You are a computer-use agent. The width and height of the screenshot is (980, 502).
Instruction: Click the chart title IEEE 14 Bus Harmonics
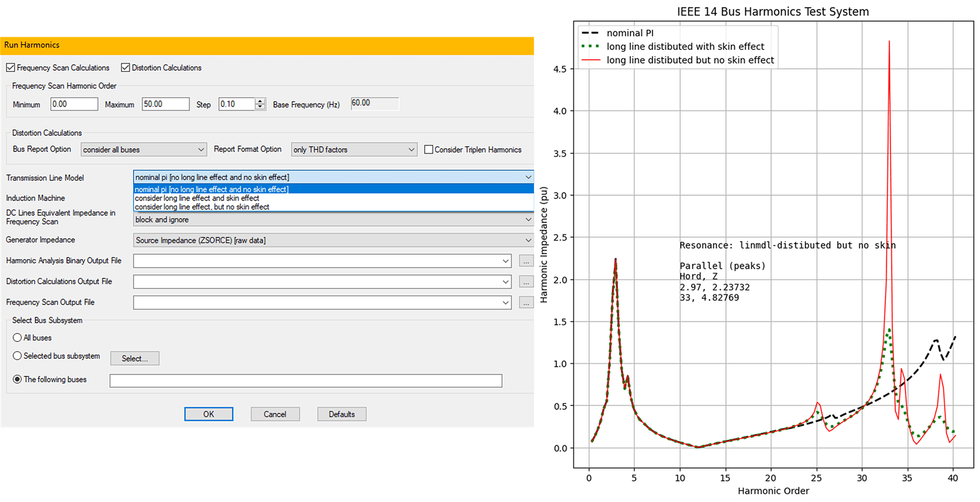click(x=773, y=11)
